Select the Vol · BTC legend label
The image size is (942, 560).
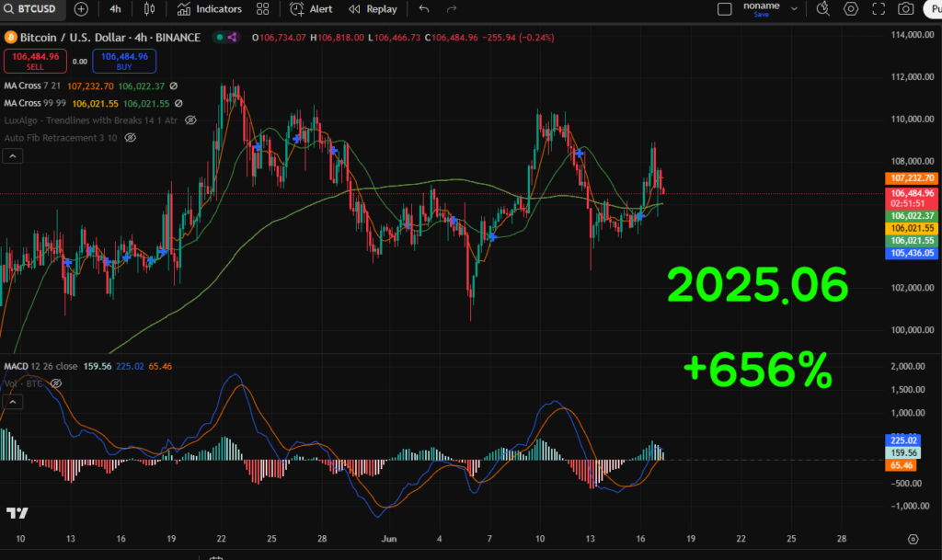pyautogui.click(x=23, y=383)
